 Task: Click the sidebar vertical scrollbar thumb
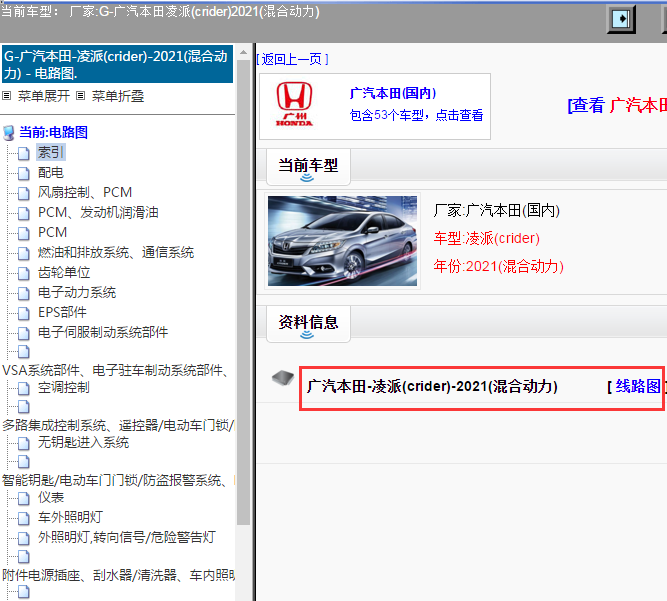tap(243, 292)
